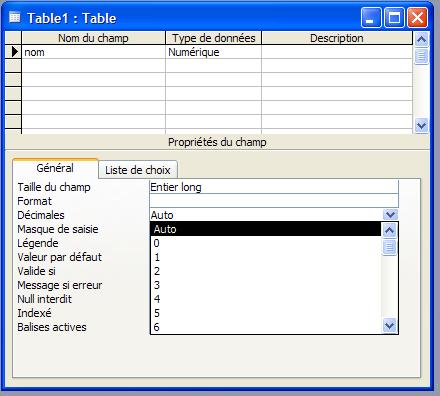440x396 pixels.
Task: Click the Format property label
Action: (34, 201)
